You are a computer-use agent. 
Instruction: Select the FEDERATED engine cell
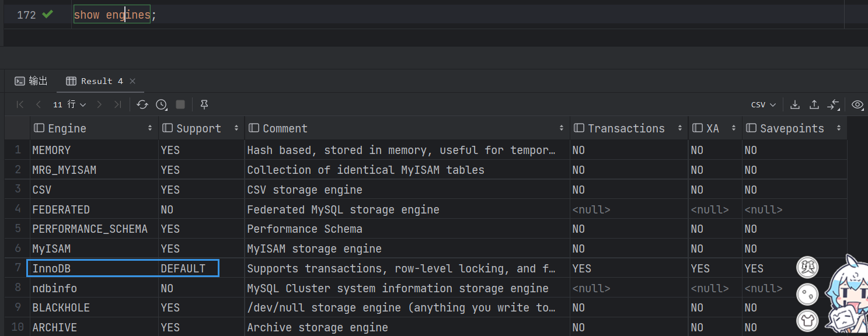[x=94, y=209]
